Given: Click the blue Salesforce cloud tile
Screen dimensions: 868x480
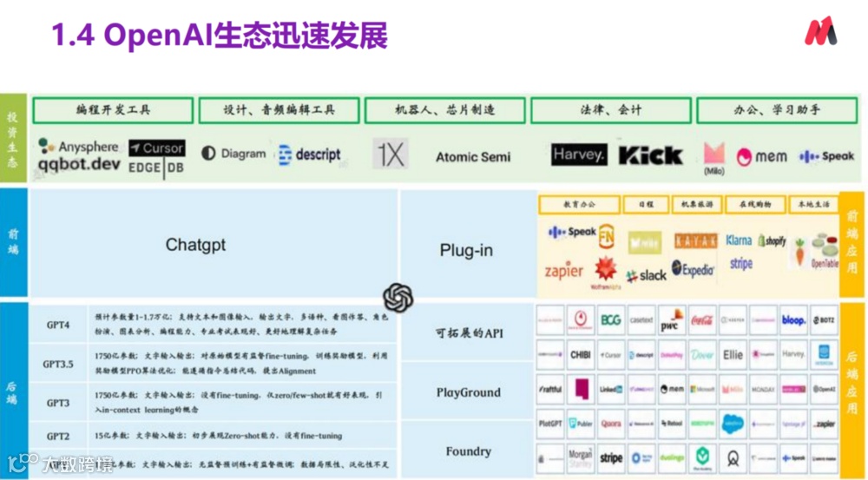Looking at the screenshot, I should [x=732, y=424].
